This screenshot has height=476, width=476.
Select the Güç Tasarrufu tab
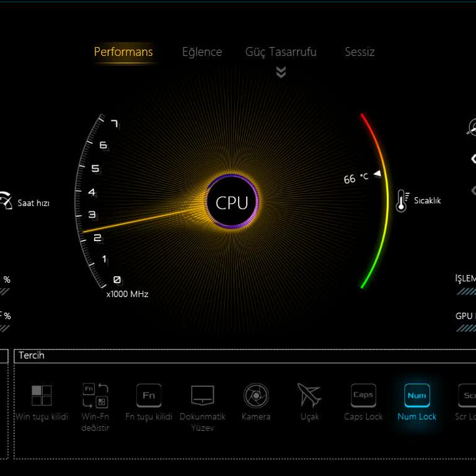(281, 52)
